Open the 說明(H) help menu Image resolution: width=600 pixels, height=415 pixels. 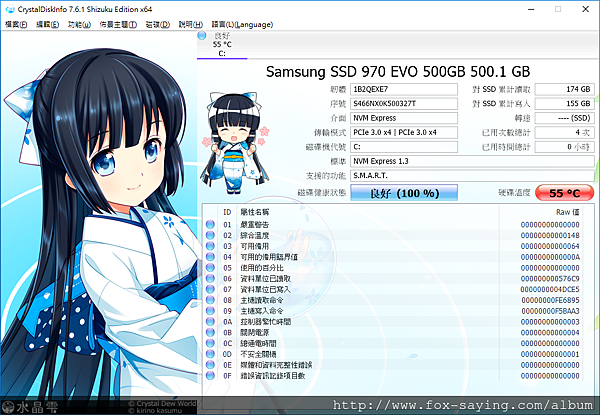pyautogui.click(x=191, y=24)
